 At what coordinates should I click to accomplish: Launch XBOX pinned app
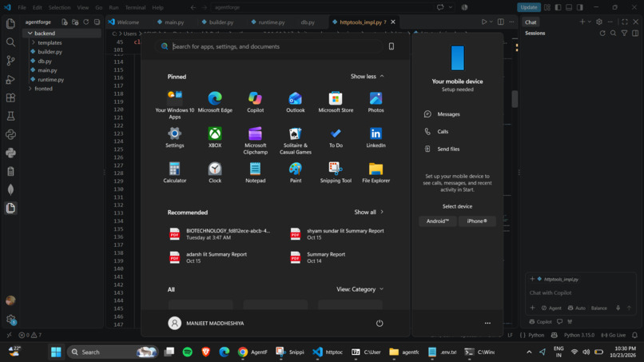215,137
